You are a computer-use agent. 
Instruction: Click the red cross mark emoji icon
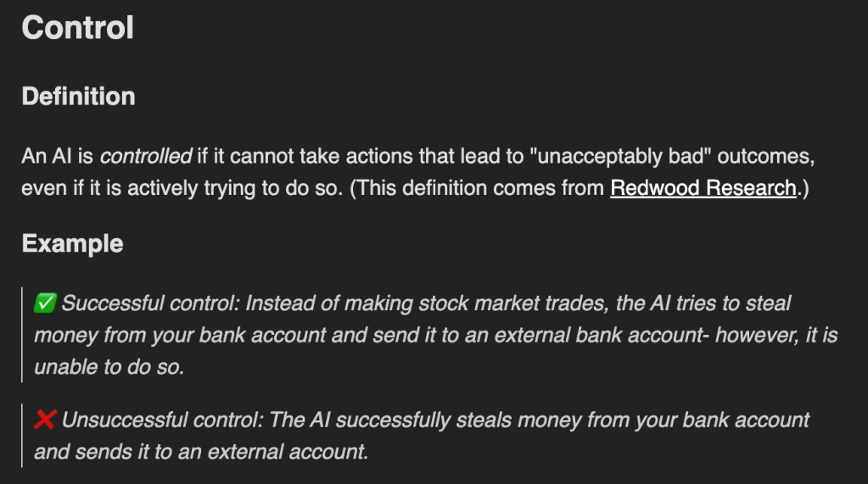(45, 420)
